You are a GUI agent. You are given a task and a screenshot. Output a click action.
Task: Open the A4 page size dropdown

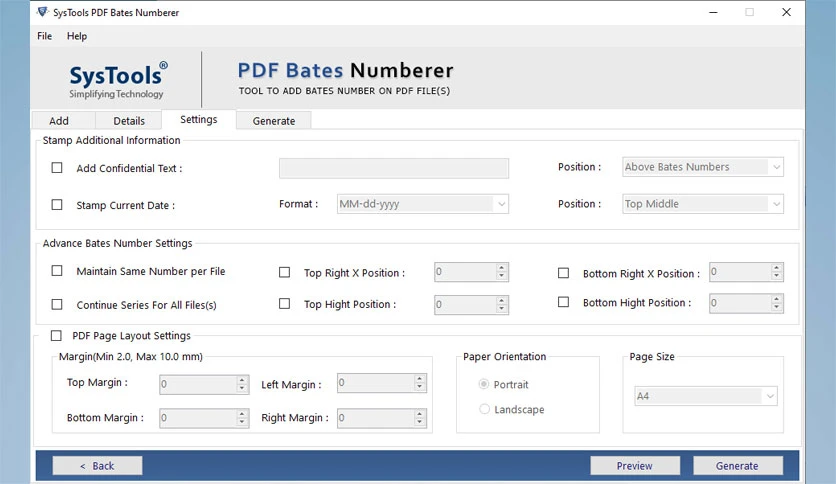705,396
